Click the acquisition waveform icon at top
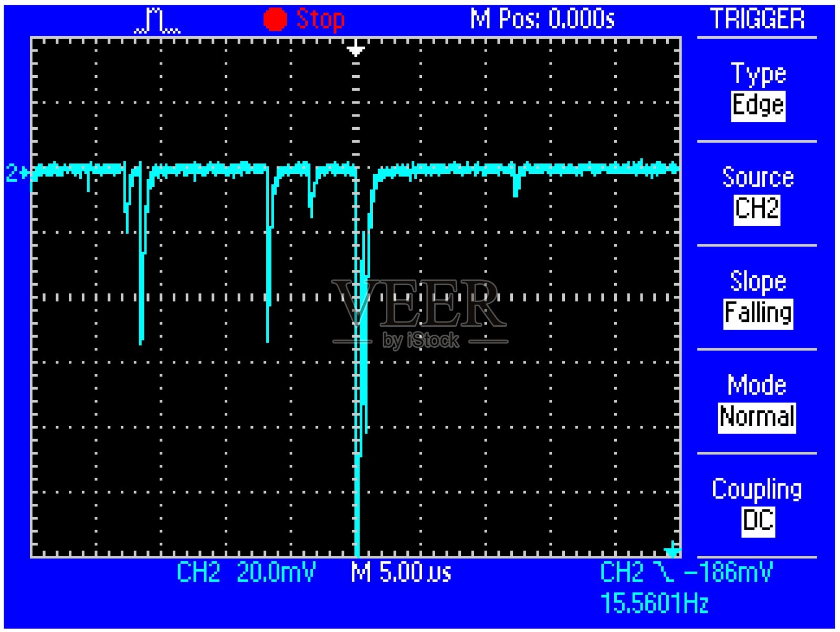The image size is (840, 632). [157, 22]
